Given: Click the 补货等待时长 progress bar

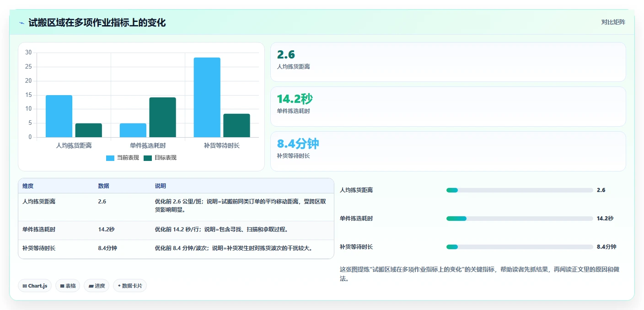Looking at the screenshot, I should pos(520,247).
